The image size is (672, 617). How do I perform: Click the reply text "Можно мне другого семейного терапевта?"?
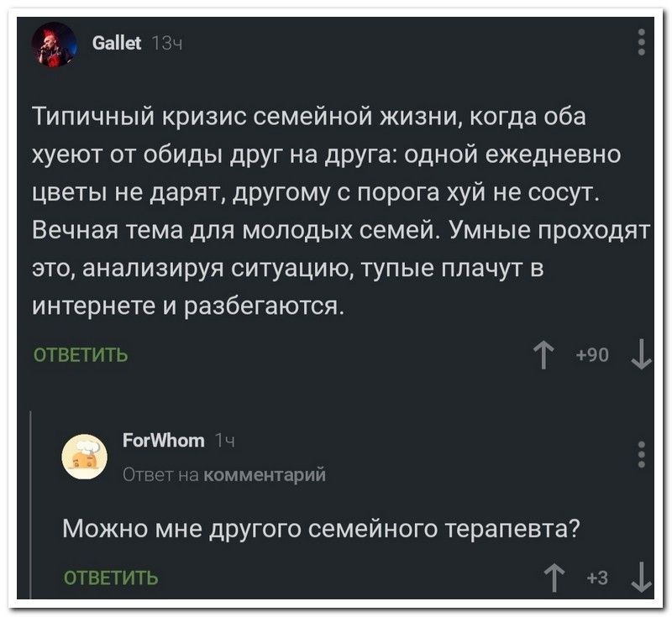tap(322, 530)
